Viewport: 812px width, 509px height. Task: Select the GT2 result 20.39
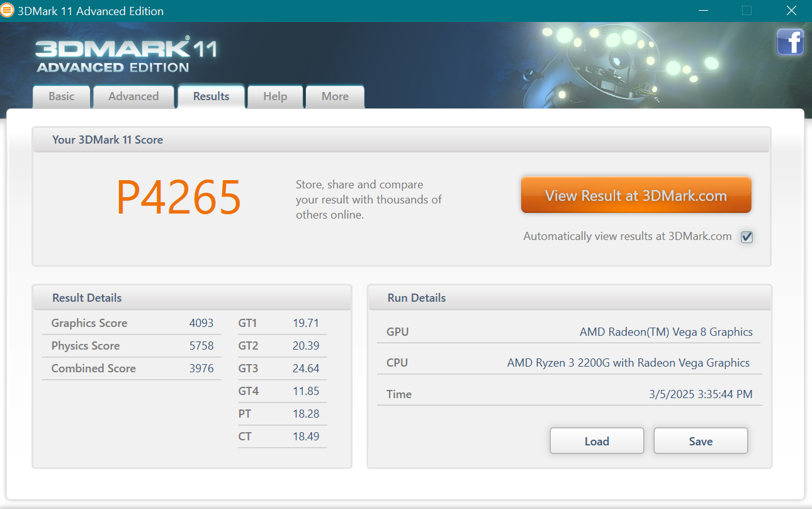(306, 346)
